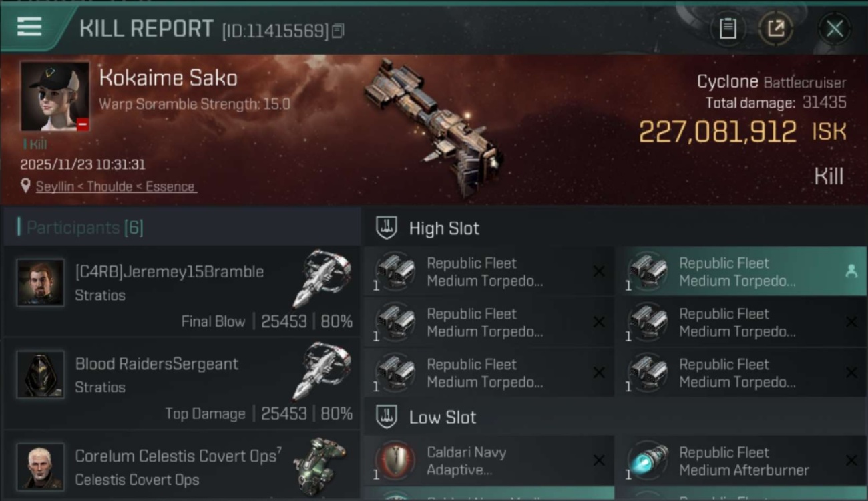
Task: Click Jeremey15Bramble's Stratios ship icon
Action: 321,278
